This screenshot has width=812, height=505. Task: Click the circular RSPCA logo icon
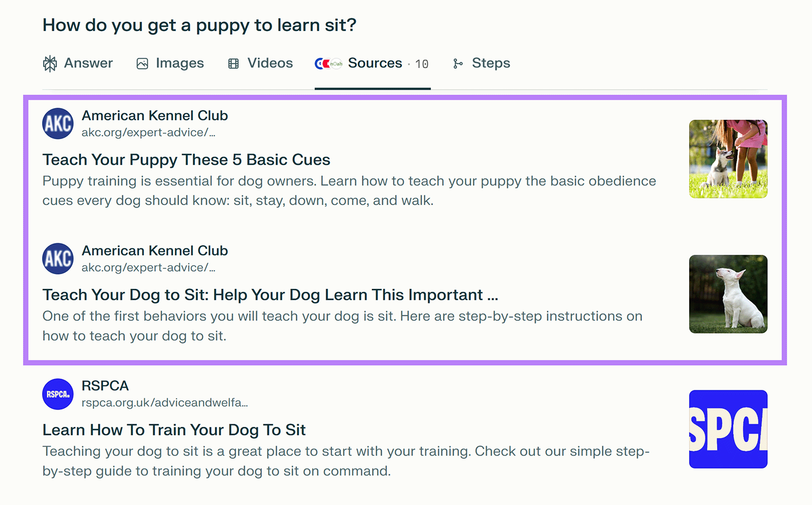tap(57, 394)
